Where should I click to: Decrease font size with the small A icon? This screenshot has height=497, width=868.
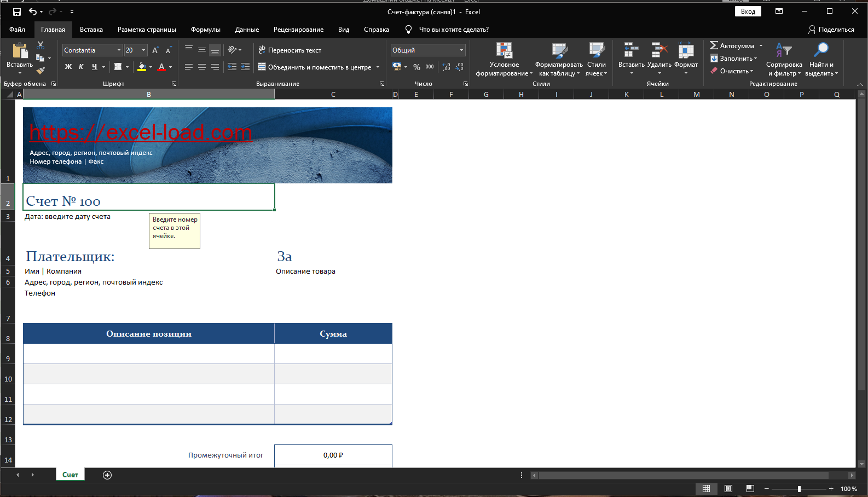point(169,50)
